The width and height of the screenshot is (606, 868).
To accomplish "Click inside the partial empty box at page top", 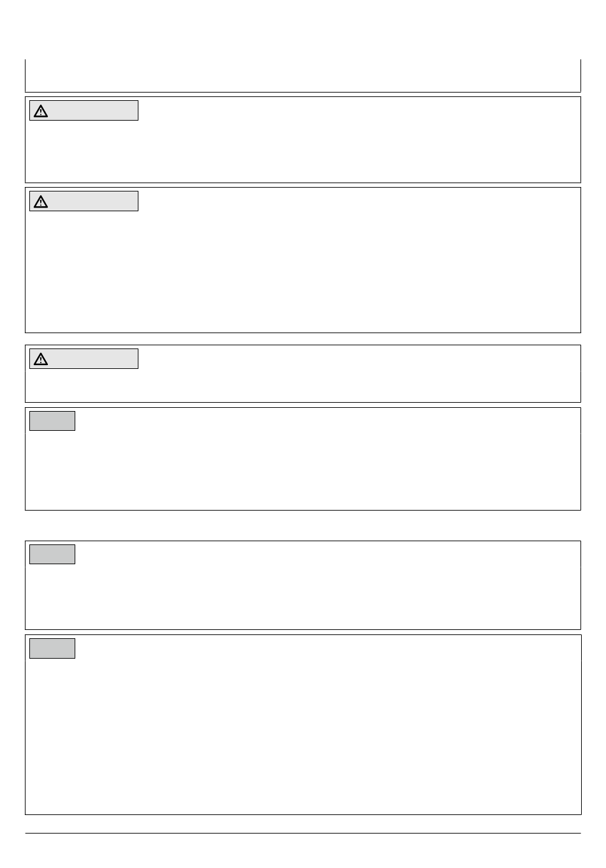I will click(303, 75).
